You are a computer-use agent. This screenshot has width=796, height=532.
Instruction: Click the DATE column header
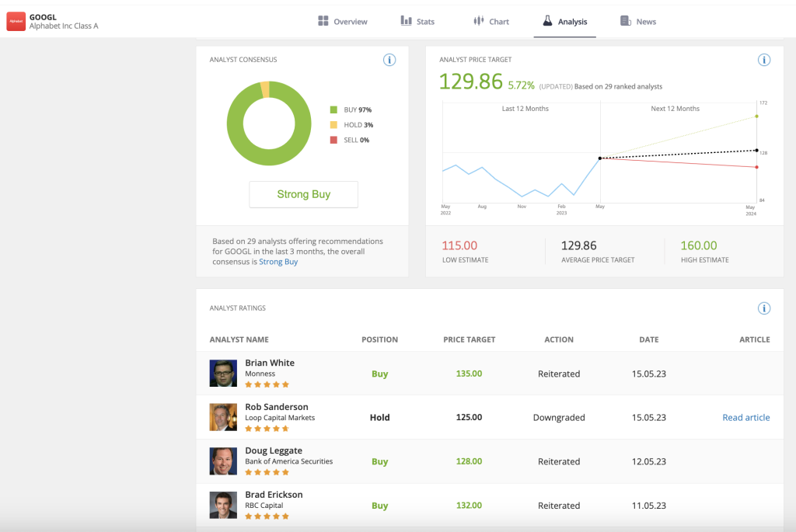[x=649, y=339]
